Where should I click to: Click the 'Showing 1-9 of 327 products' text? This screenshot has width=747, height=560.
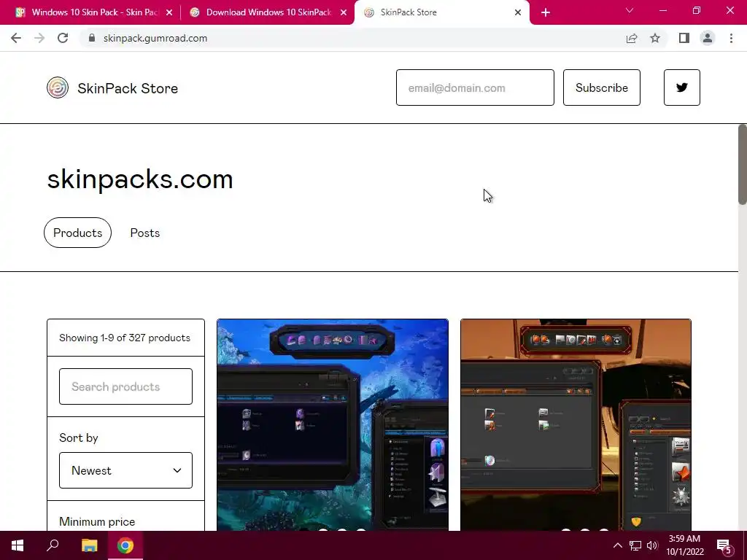(x=125, y=338)
